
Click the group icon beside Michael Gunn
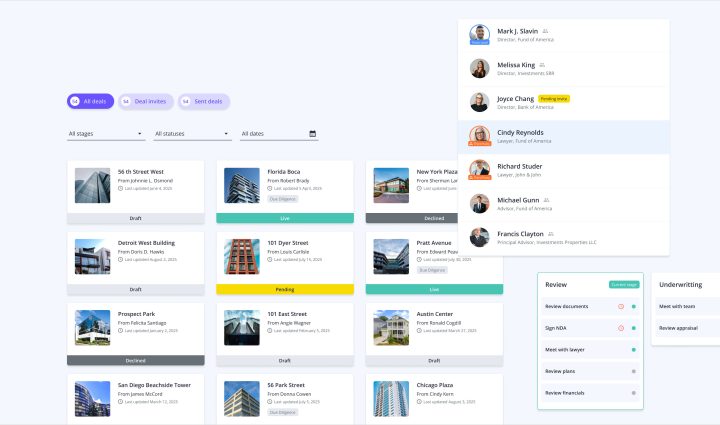pyautogui.click(x=546, y=200)
